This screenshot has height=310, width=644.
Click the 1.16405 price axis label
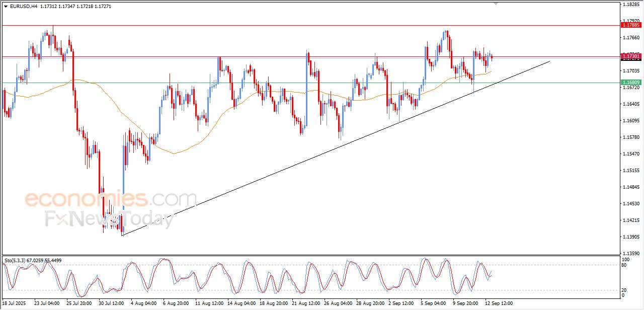pyautogui.click(x=631, y=104)
